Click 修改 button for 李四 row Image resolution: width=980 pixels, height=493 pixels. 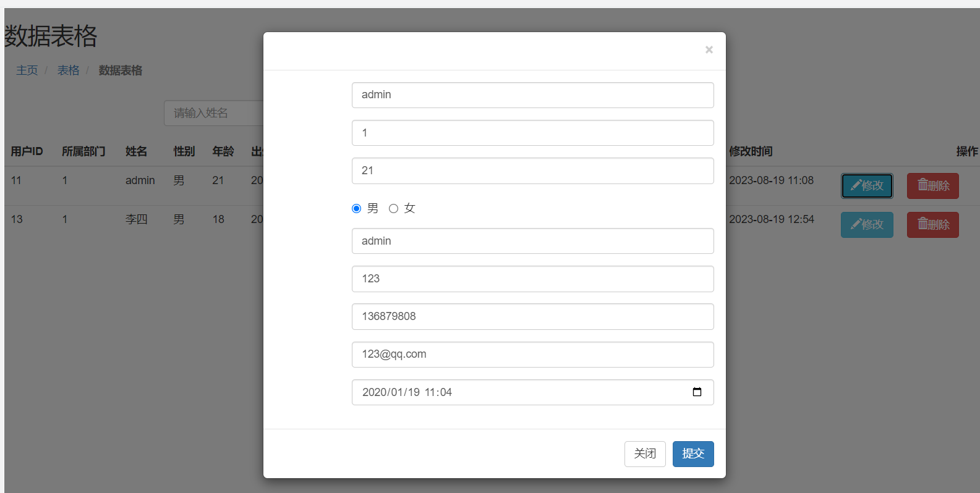pyautogui.click(x=867, y=225)
